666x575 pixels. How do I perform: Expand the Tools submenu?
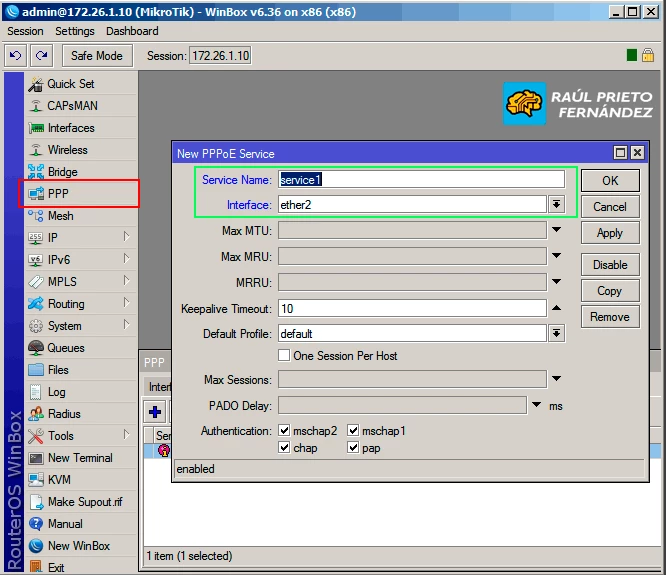coord(126,435)
